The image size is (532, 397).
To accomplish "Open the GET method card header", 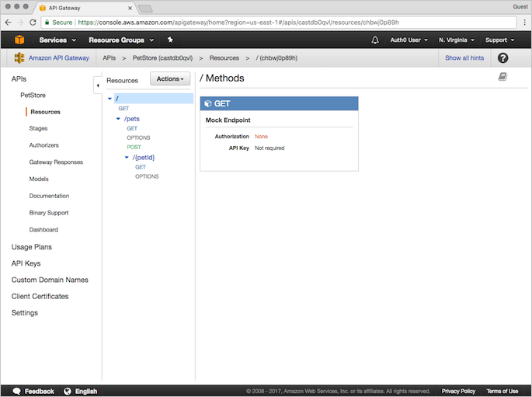I will point(279,103).
